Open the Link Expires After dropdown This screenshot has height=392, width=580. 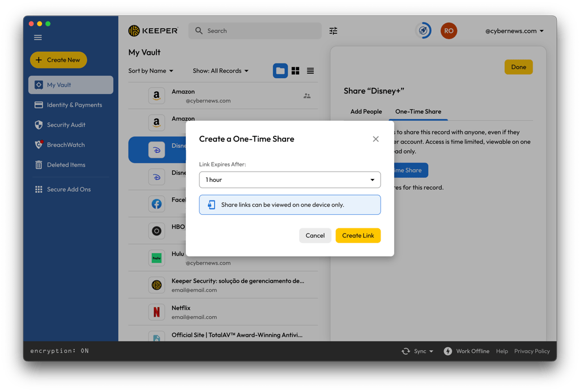(289, 180)
